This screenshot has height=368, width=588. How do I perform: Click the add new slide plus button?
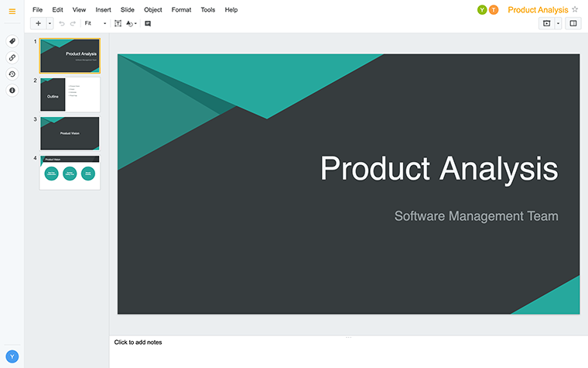click(x=38, y=23)
